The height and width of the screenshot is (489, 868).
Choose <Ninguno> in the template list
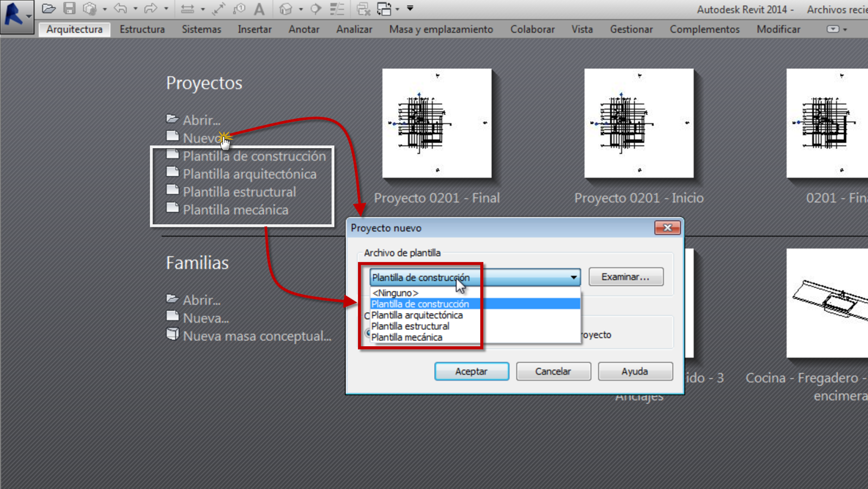pos(475,293)
